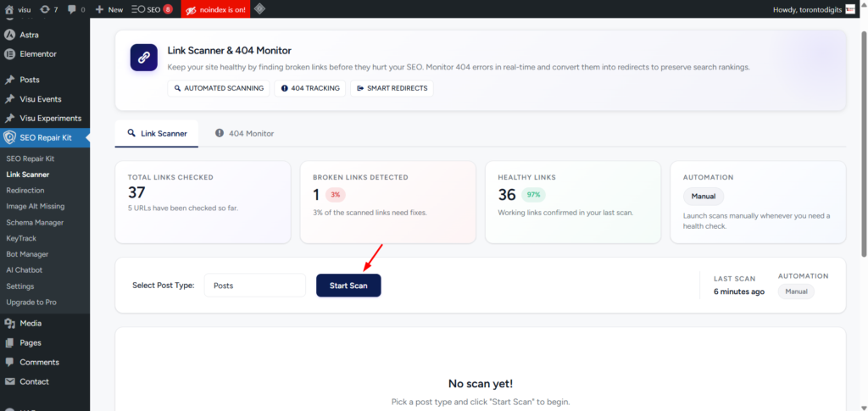Screen dimensions: 868x411
Task: Click the Smart Redirects tag
Action: tap(392, 88)
